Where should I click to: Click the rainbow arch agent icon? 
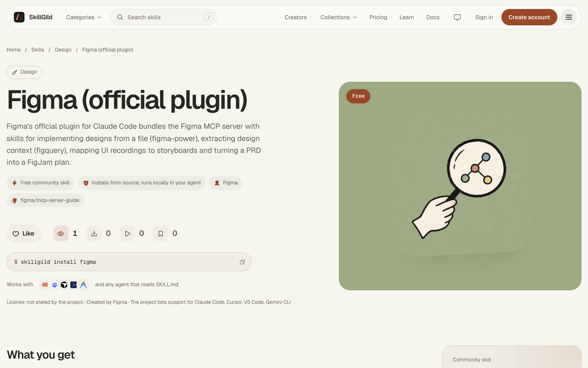pyautogui.click(x=83, y=285)
